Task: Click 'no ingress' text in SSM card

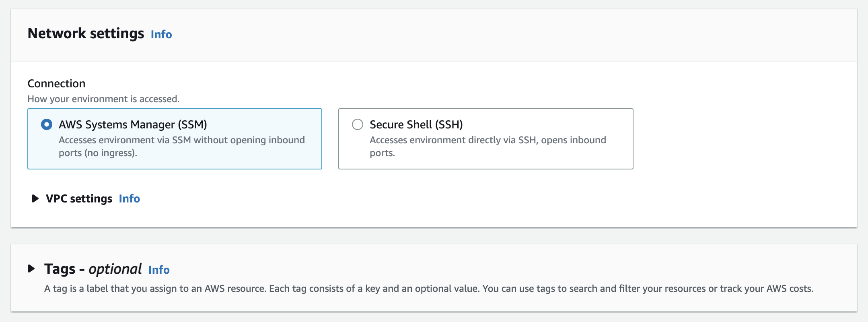Action: 111,153
